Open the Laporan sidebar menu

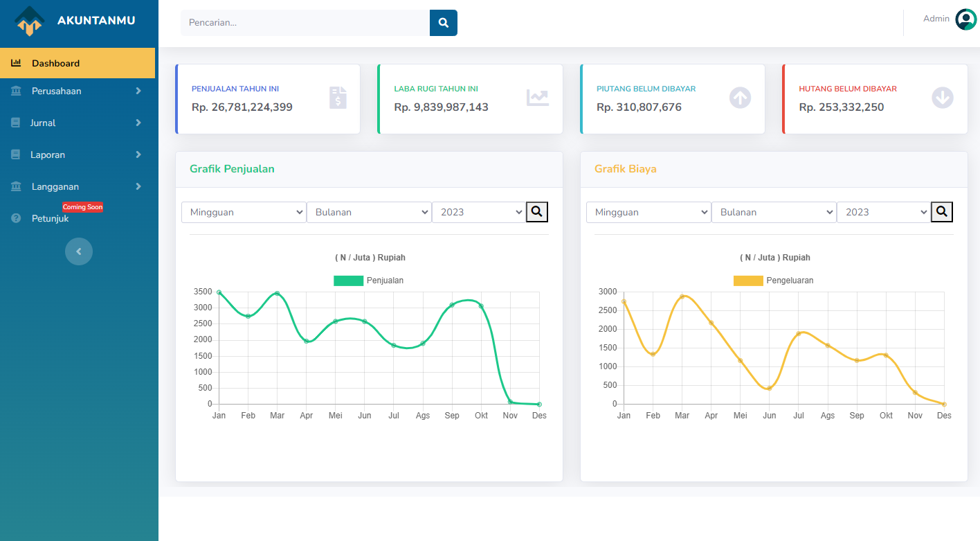click(78, 154)
